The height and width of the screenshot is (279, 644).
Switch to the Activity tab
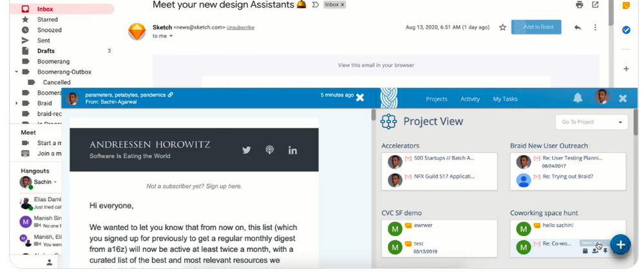tap(470, 99)
